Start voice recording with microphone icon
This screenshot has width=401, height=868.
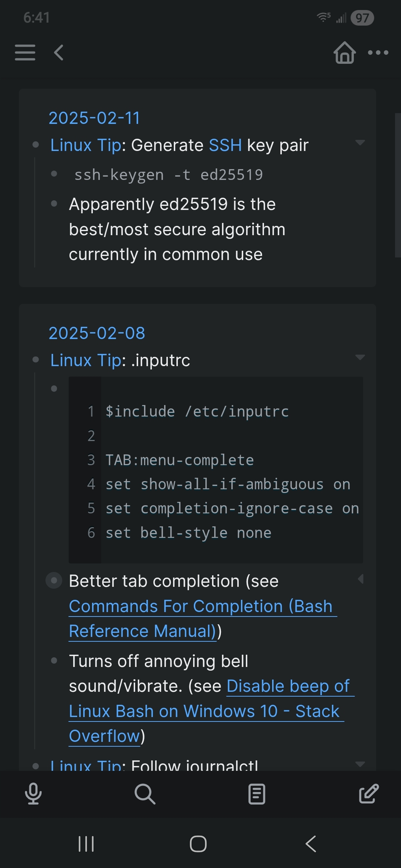pyautogui.click(x=33, y=794)
